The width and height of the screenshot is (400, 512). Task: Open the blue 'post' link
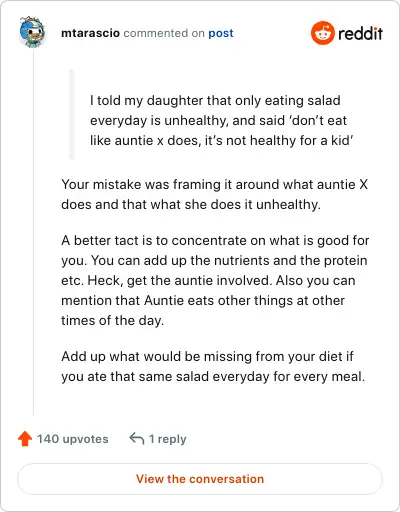tap(221, 33)
